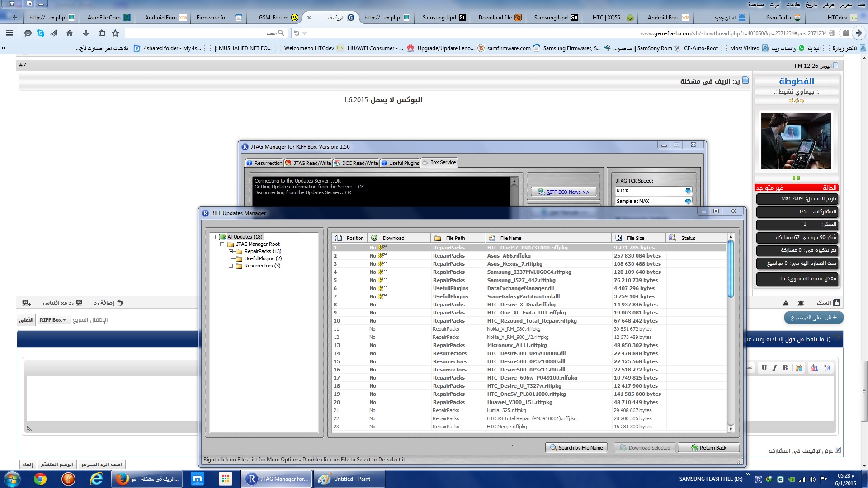The image size is (868, 488).
Task: Select the Asus_Nexus_7.riffpkg file row
Action: (x=529, y=264)
